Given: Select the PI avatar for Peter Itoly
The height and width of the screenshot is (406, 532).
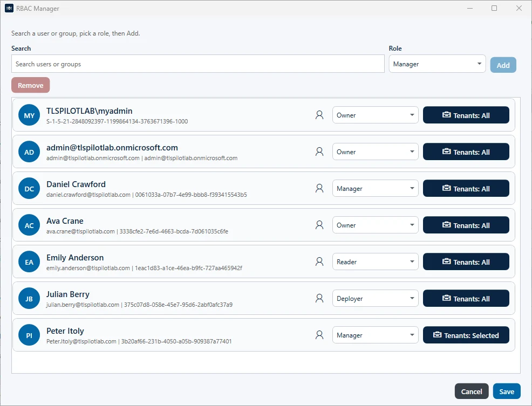Looking at the screenshot, I should pyautogui.click(x=29, y=335).
